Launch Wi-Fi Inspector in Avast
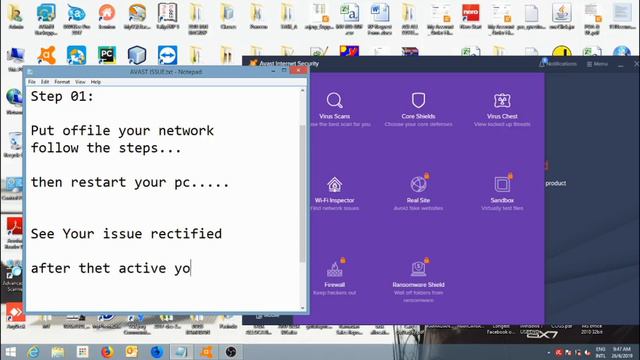 point(334,193)
